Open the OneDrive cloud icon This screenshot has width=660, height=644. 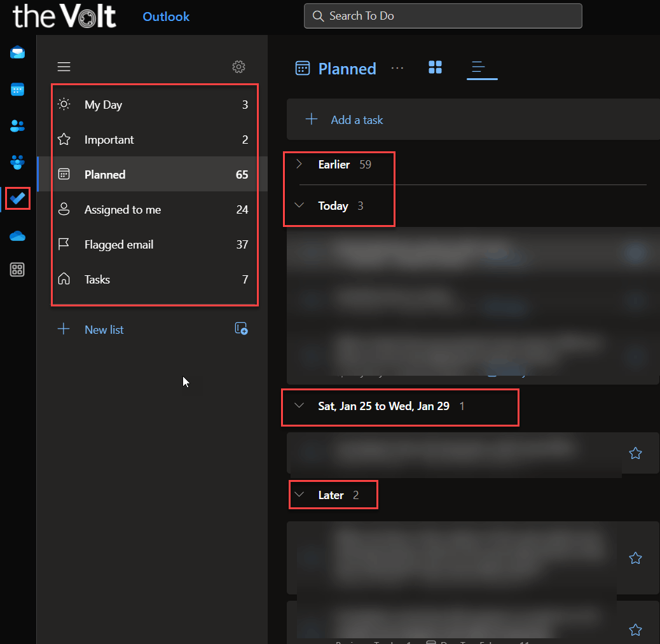(17, 236)
